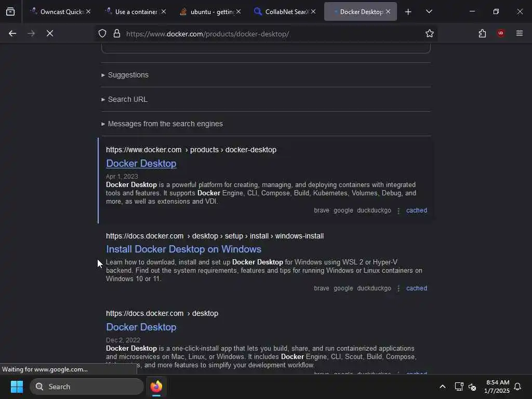The height and width of the screenshot is (399, 532).
Task: Click the forward navigation arrow
Action: pyautogui.click(x=31, y=33)
